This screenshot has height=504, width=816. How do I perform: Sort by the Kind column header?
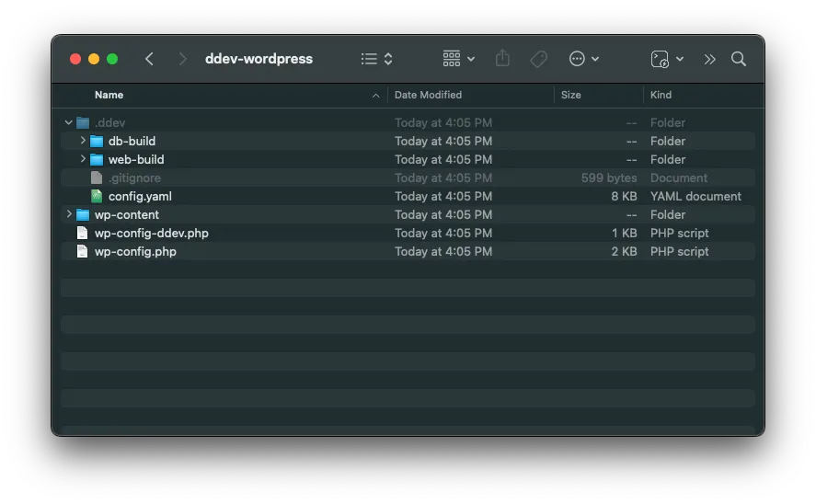pyautogui.click(x=661, y=95)
